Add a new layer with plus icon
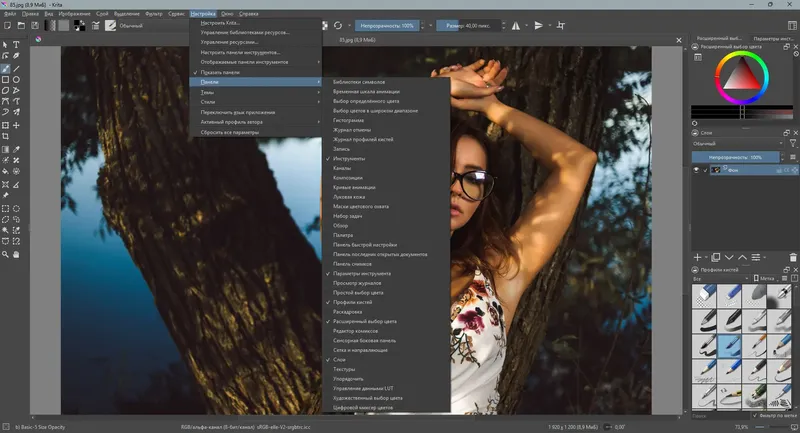The height and width of the screenshot is (433, 800). 698,257
